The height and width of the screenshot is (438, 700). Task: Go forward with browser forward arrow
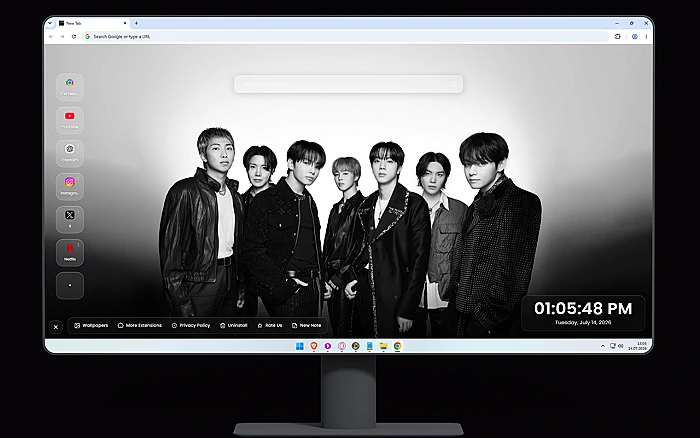62,37
